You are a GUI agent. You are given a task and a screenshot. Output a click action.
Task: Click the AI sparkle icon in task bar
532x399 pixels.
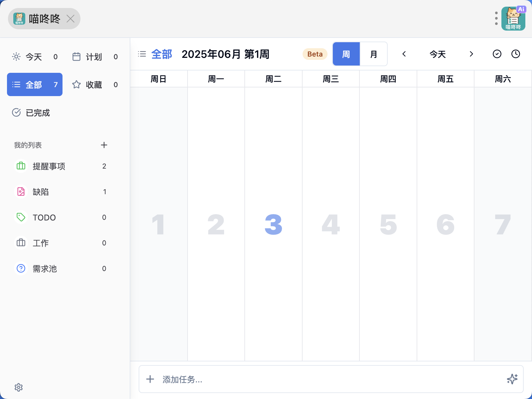(x=512, y=379)
